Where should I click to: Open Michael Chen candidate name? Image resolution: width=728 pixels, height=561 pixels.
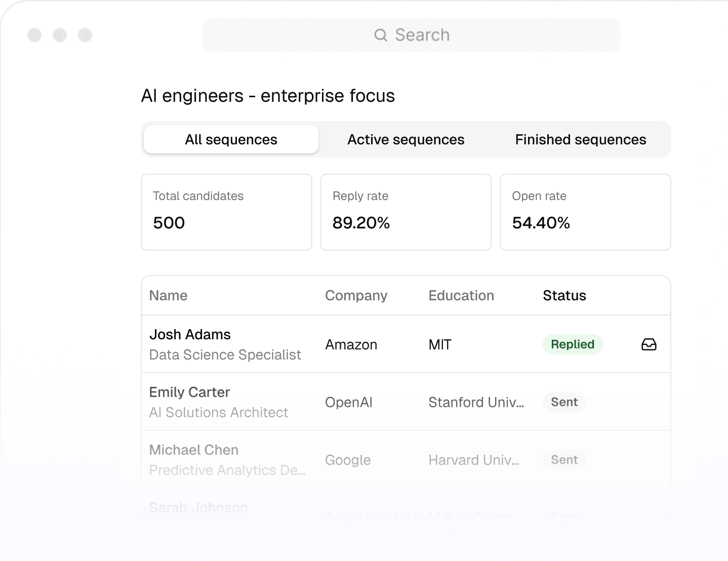(193, 450)
